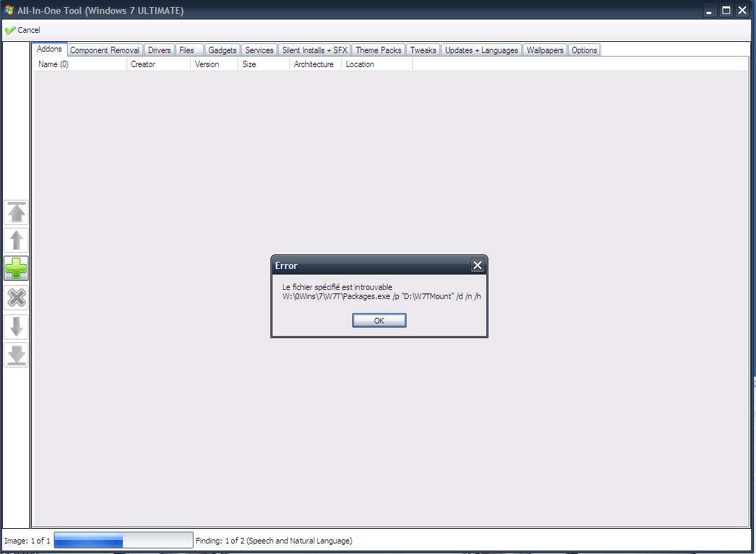756x554 pixels.
Task: Move item to bottom with double down arrow
Action: point(16,355)
